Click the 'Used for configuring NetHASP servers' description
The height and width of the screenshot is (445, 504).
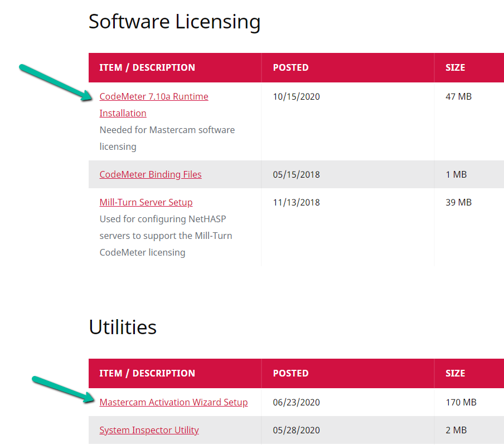pos(166,236)
